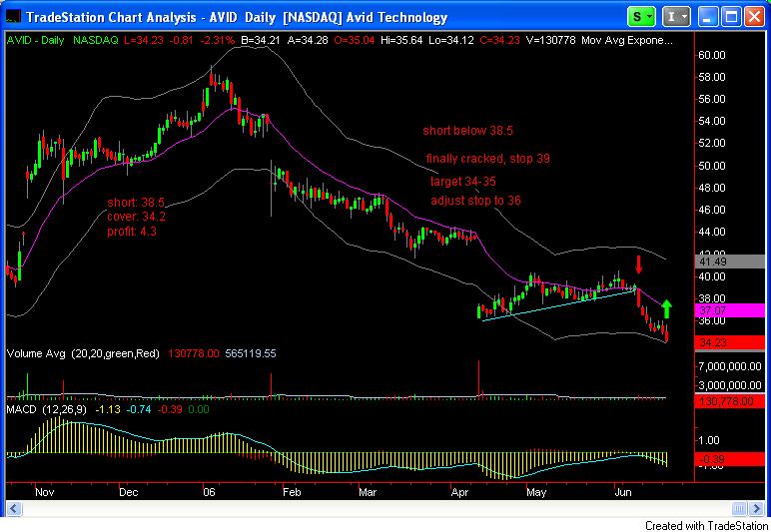Click 'adjust stop to 36' annotation
This screenshot has width=771, height=532.
click(x=475, y=201)
